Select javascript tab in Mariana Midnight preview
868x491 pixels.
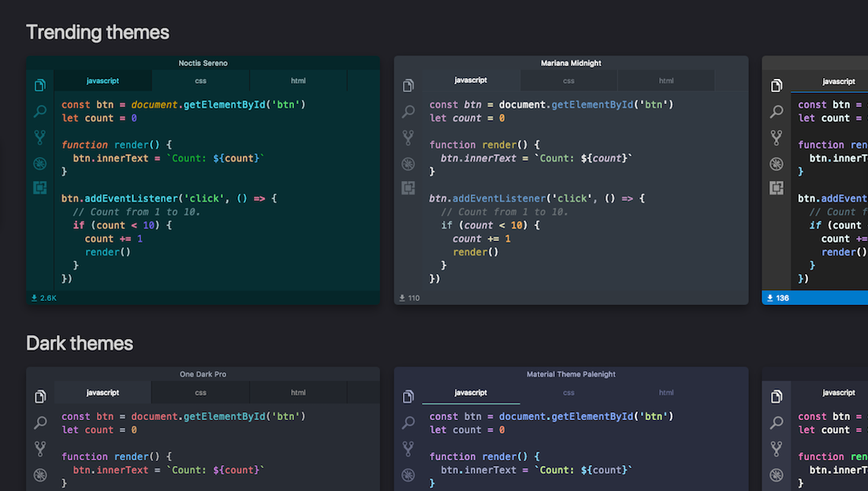[471, 81]
